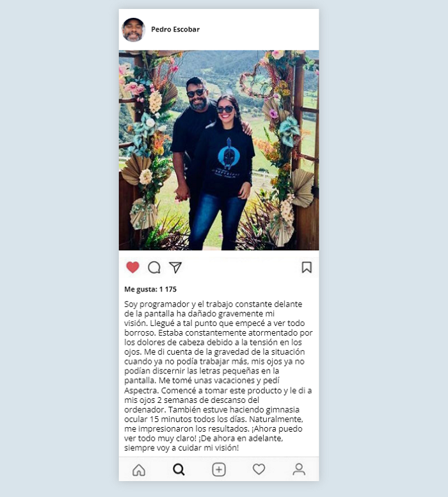Click the "Me gusta: 1 175" likes count
448x497 pixels.
coord(150,289)
